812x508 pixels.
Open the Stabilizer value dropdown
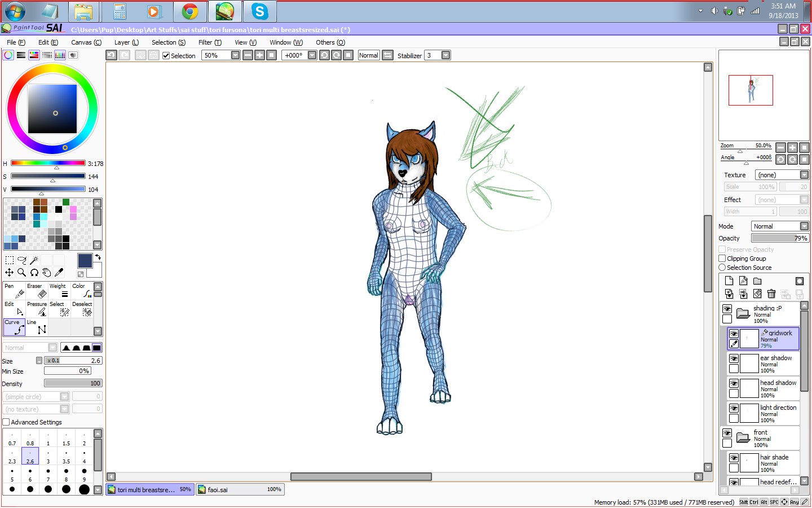click(x=445, y=55)
